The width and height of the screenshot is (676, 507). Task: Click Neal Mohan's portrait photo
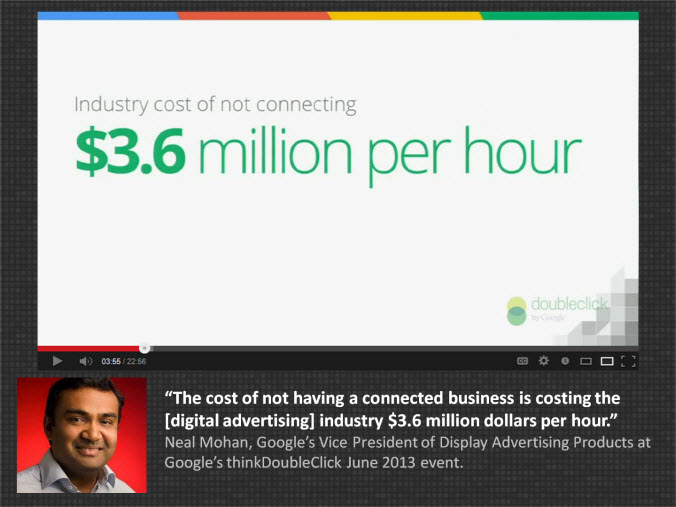click(x=82, y=435)
